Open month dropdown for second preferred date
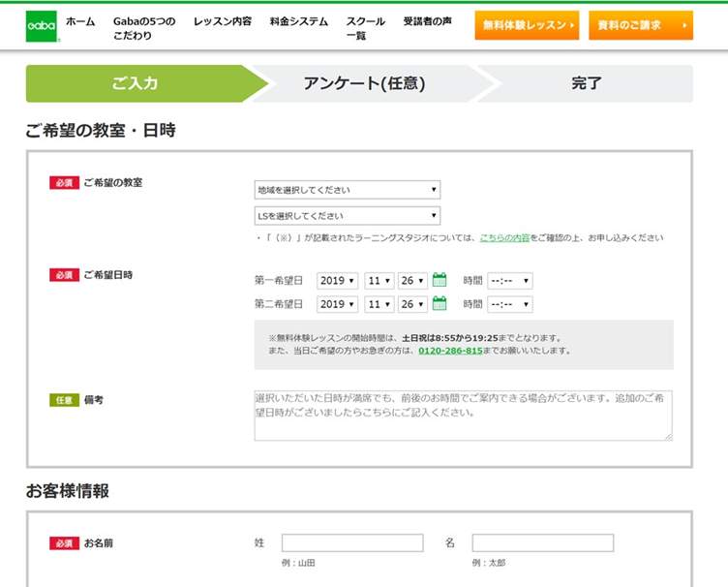The width and height of the screenshot is (728, 587). pyautogui.click(x=379, y=304)
